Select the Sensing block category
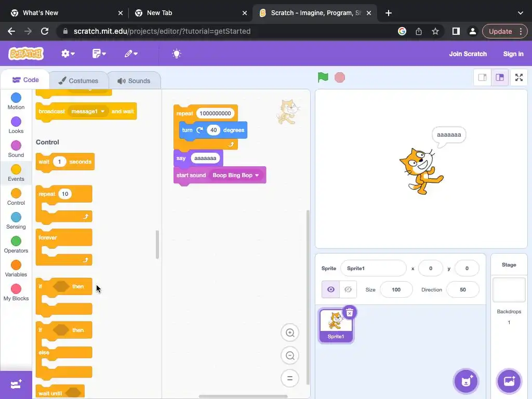Screen dimensions: 532x399 pyautogui.click(x=16, y=221)
